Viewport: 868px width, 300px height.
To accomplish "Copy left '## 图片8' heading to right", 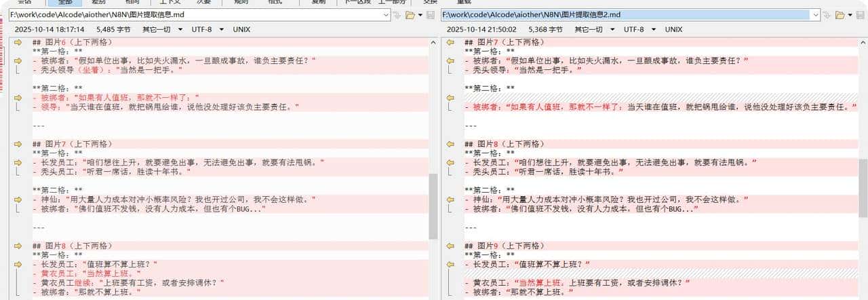I will [18, 246].
